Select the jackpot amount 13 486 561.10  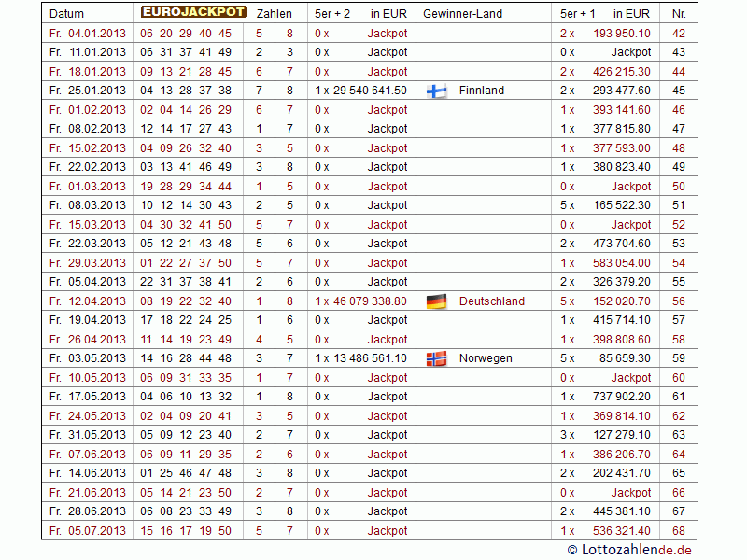click(370, 358)
